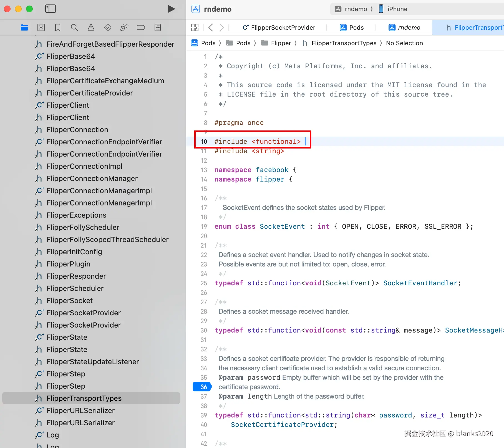
Task: Open the Breakpoint navigator icon
Action: tap(141, 27)
